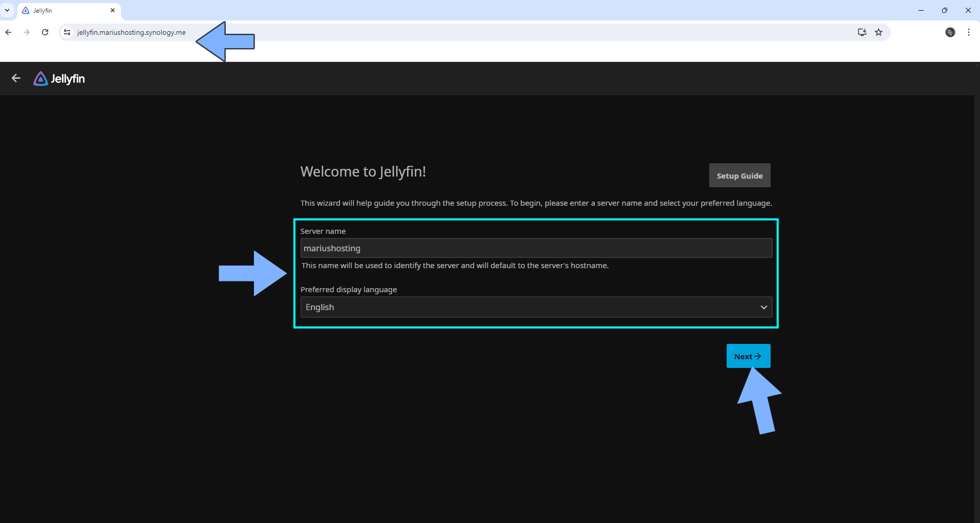
Task: Bookmark this page with star icon
Action: tap(879, 32)
